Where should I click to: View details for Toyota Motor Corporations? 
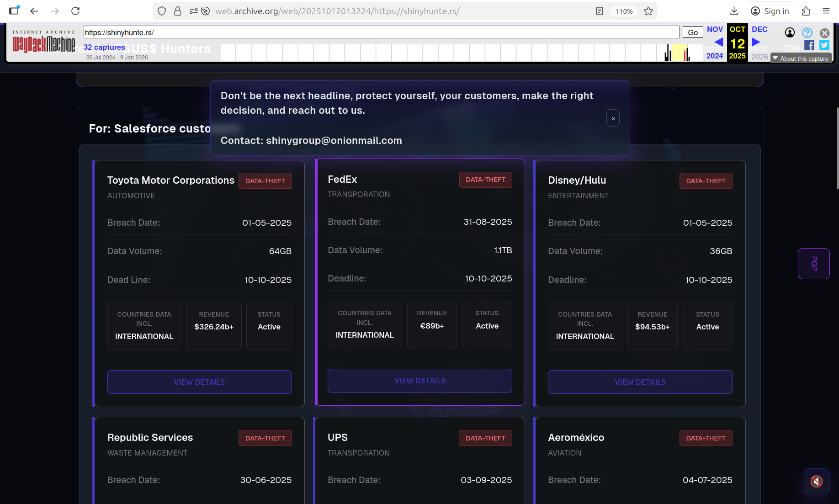click(199, 382)
